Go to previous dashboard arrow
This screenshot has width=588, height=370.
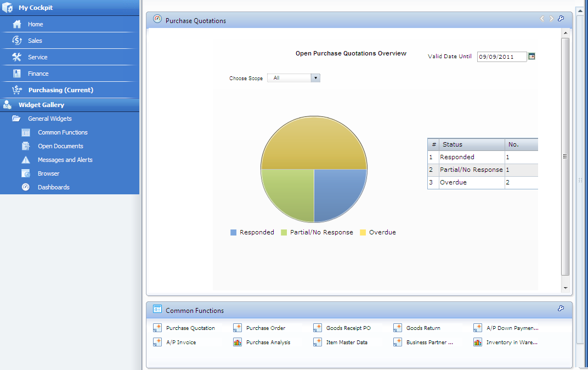542,19
